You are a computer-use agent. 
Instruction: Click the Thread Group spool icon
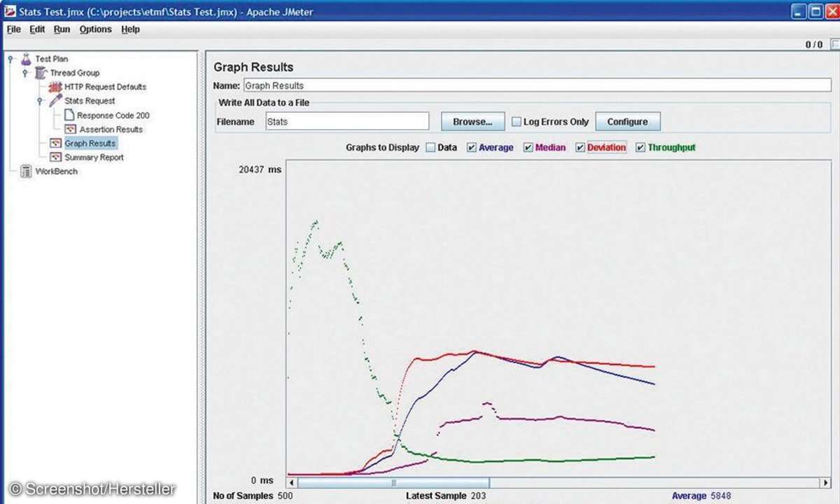41,73
